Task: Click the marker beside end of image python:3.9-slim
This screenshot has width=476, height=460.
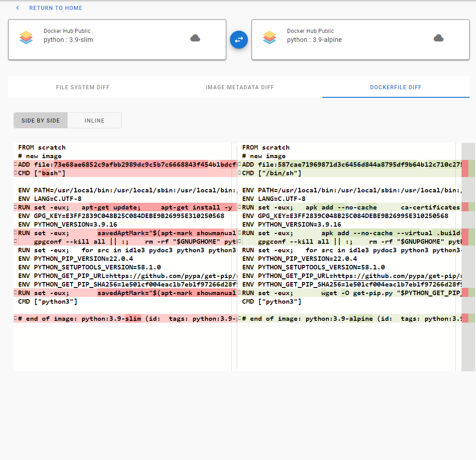Action: (15, 318)
